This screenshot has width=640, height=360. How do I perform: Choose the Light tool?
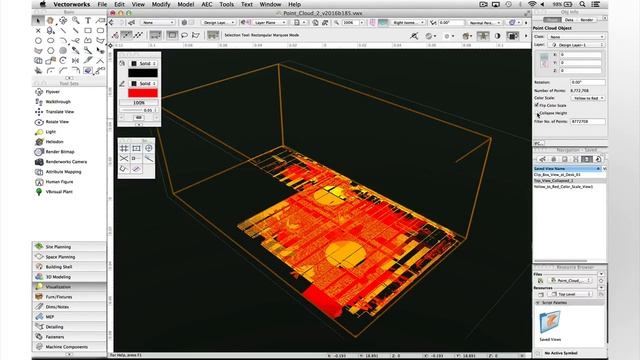[51, 131]
